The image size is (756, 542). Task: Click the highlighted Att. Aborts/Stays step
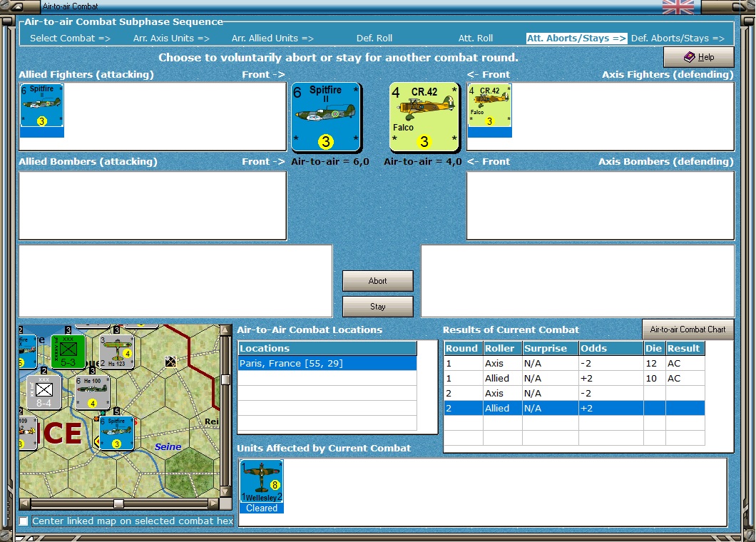[577, 38]
